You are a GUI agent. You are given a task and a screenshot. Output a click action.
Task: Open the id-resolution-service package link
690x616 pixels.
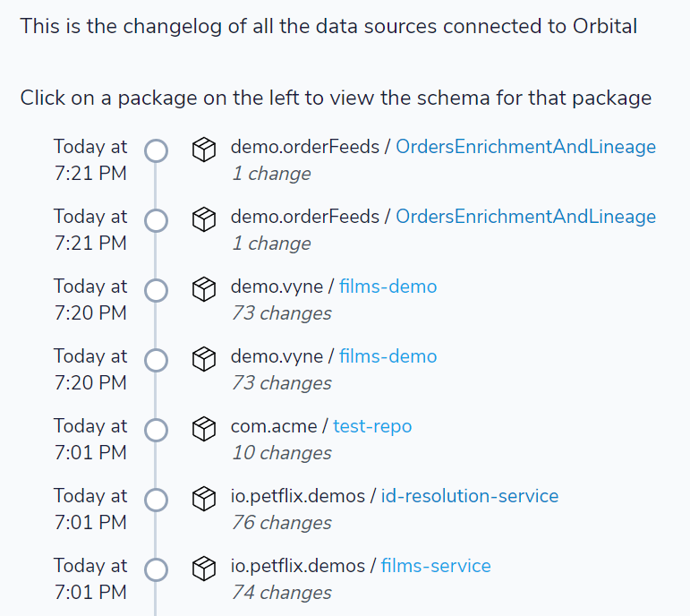470,496
